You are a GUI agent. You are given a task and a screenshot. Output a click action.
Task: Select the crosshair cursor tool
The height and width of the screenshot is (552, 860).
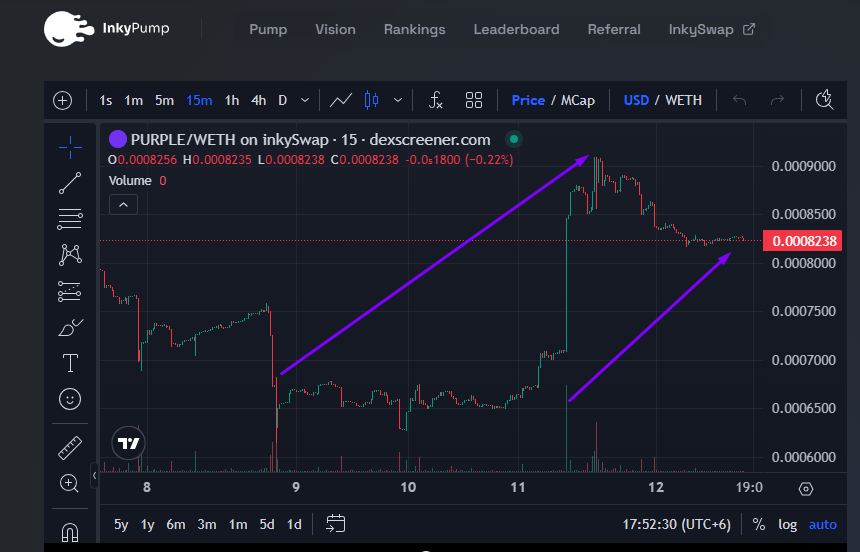70,147
